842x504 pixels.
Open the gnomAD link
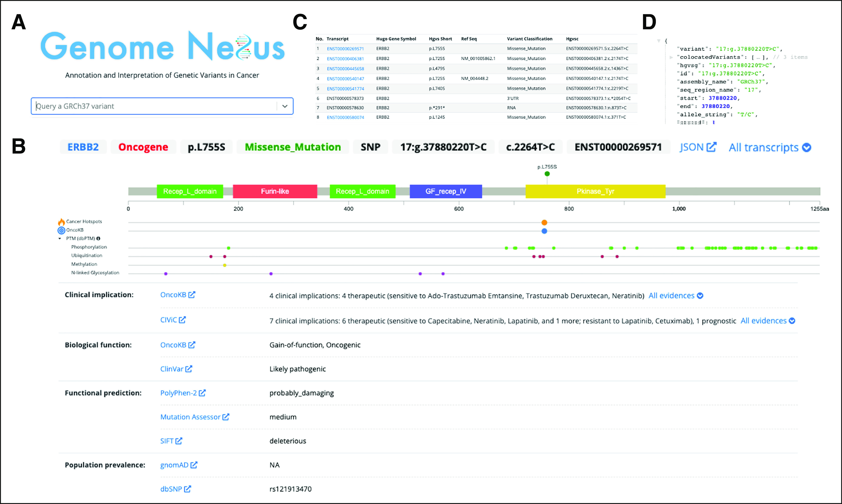(174, 465)
